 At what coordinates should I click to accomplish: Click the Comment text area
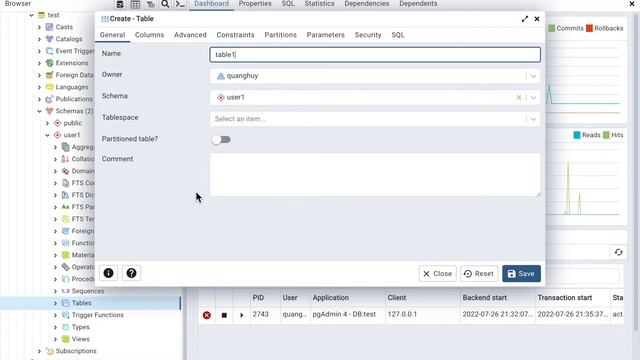tap(375, 175)
